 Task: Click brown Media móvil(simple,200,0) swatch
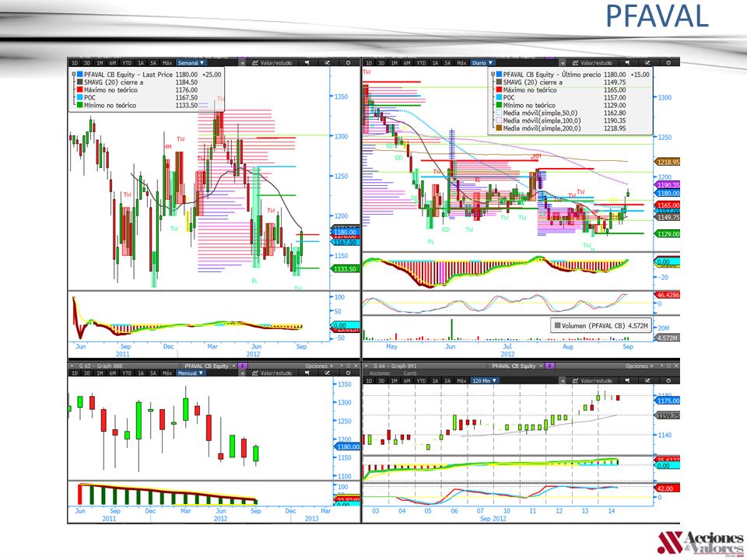click(499, 128)
